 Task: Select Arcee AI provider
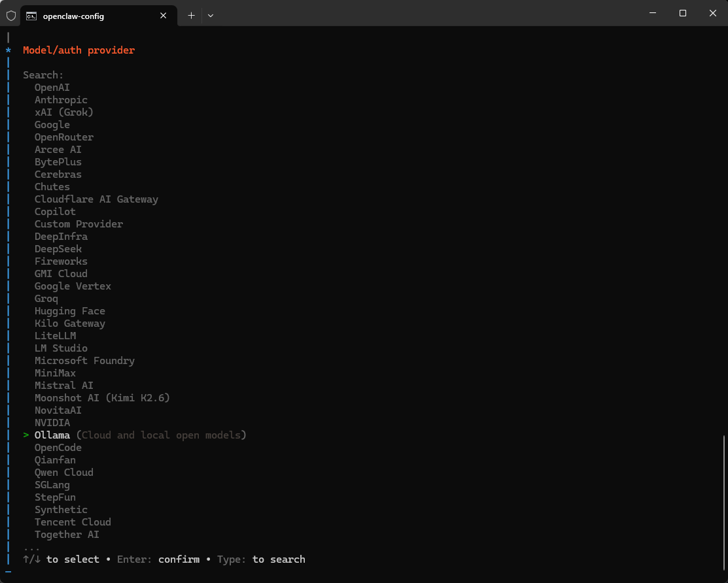[58, 150]
